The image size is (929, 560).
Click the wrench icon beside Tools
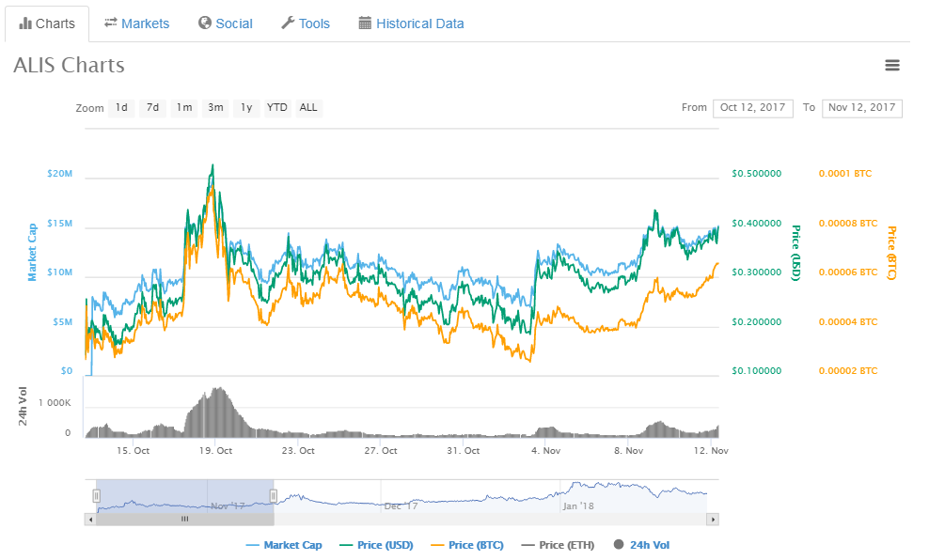pos(288,23)
